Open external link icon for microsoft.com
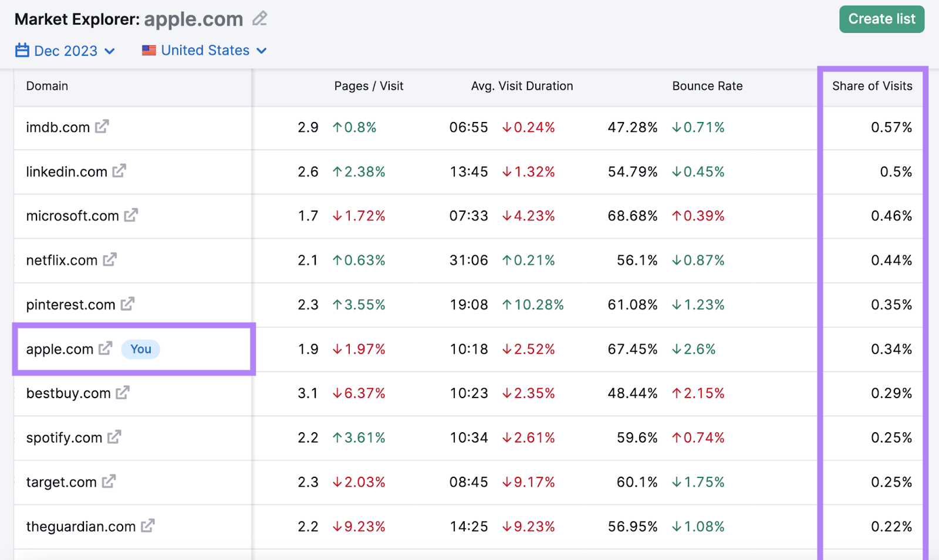Image resolution: width=939 pixels, height=560 pixels. 131,215
